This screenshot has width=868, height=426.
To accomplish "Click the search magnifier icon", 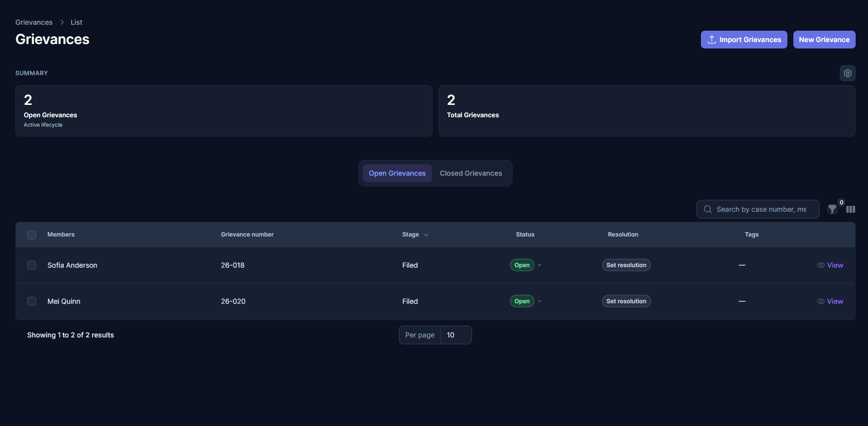I will click(x=708, y=209).
